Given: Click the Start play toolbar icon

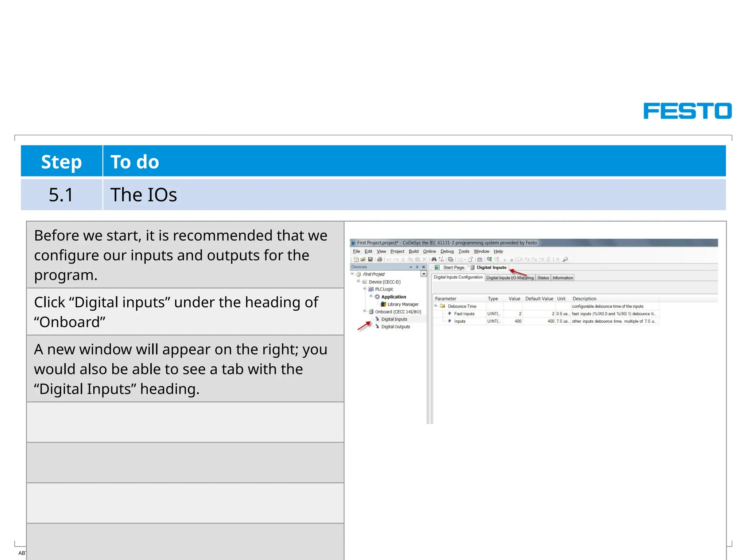Looking at the screenshot, I should tap(505, 260).
